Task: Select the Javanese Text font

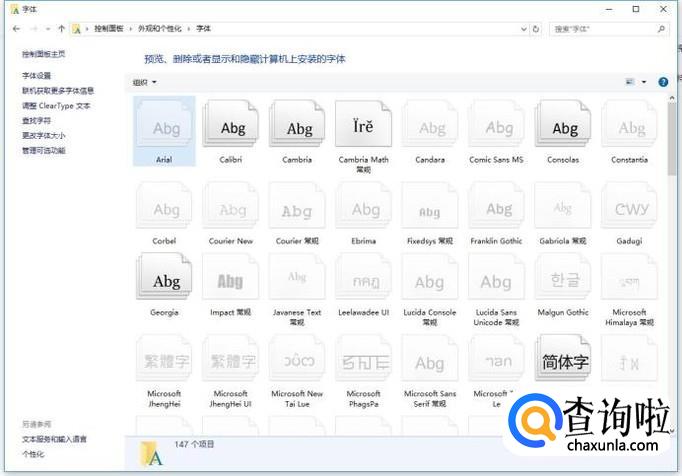Action: (x=297, y=277)
